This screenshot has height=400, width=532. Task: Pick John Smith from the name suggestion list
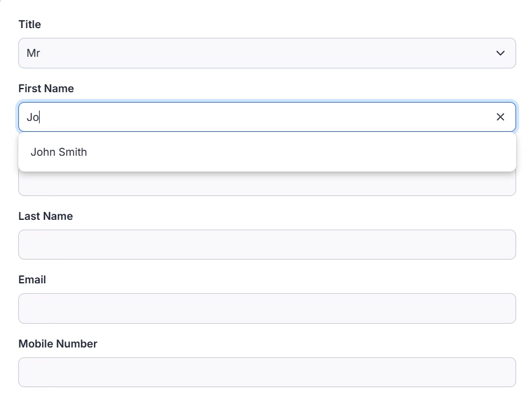click(x=59, y=152)
